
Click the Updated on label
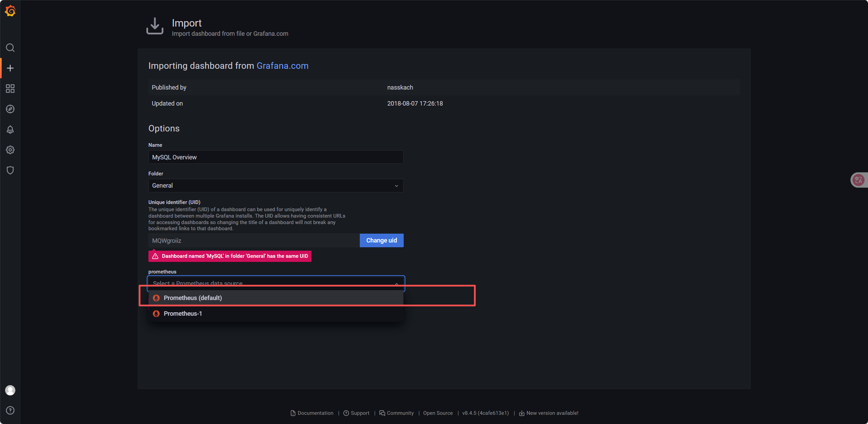click(167, 104)
